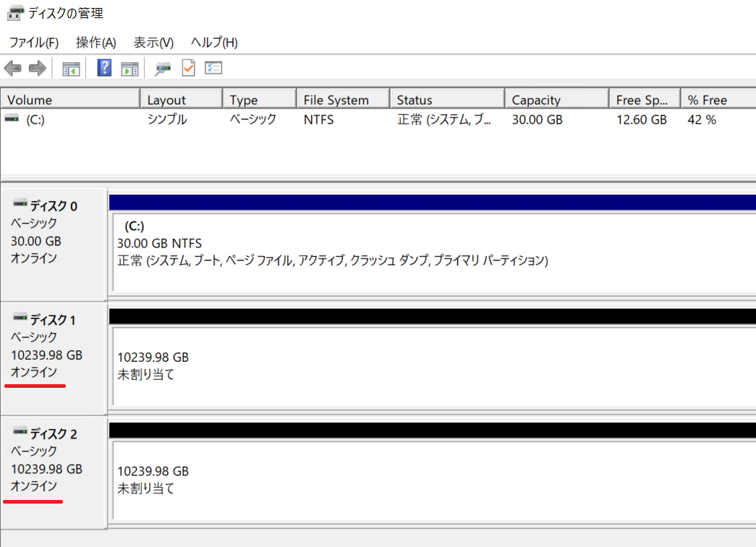Screen dimensions: 756x547
Task: Click the 12.60 GB free space cell
Action: click(x=641, y=119)
